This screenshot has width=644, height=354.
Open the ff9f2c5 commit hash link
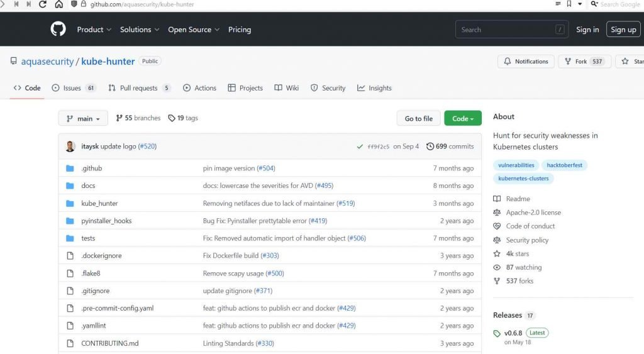point(378,147)
